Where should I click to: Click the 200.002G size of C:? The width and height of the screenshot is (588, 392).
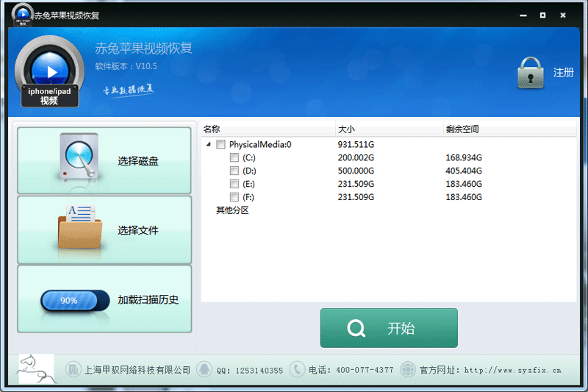(356, 157)
